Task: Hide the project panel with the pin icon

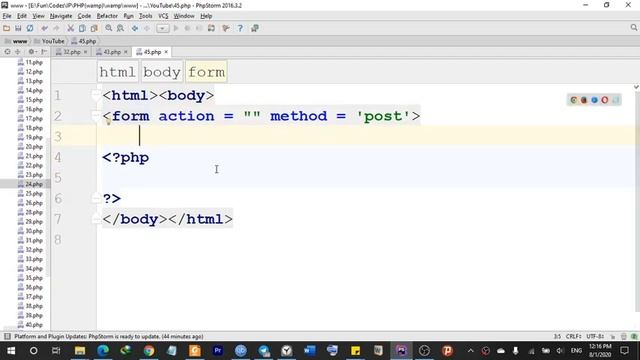Action: (44, 52)
